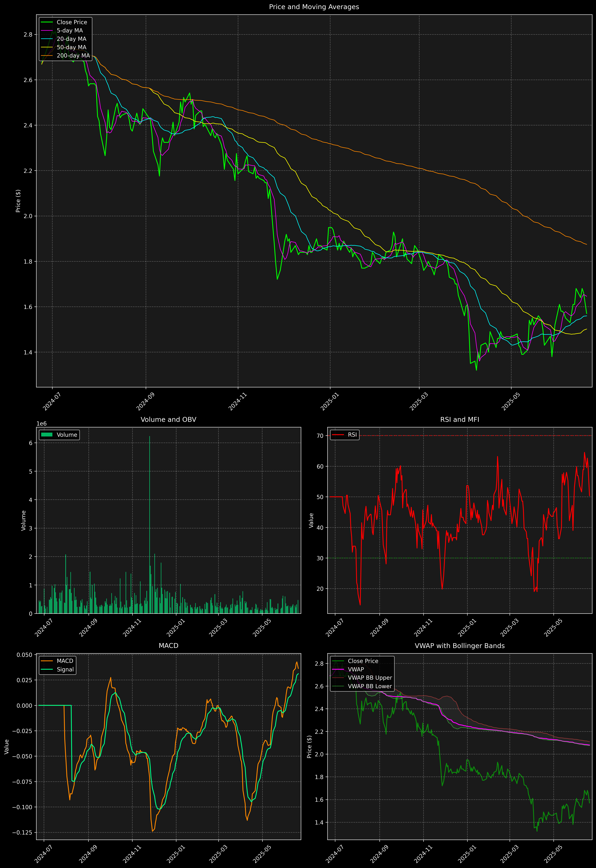
Task: Click the 'Value' y-axis label of MACD chart
Action: [x=6, y=747]
